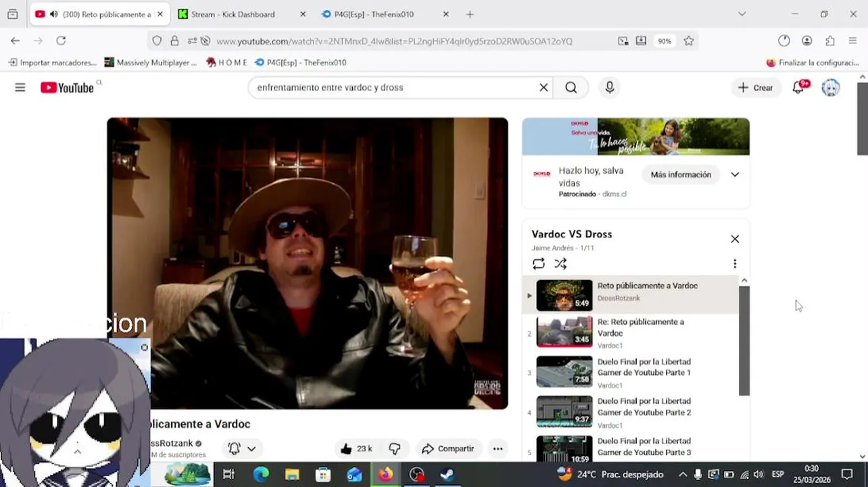Screen dimensions: 868x487
Task: Select the Reto públicamente a Vardoc tab
Action: pyautogui.click(x=99, y=14)
